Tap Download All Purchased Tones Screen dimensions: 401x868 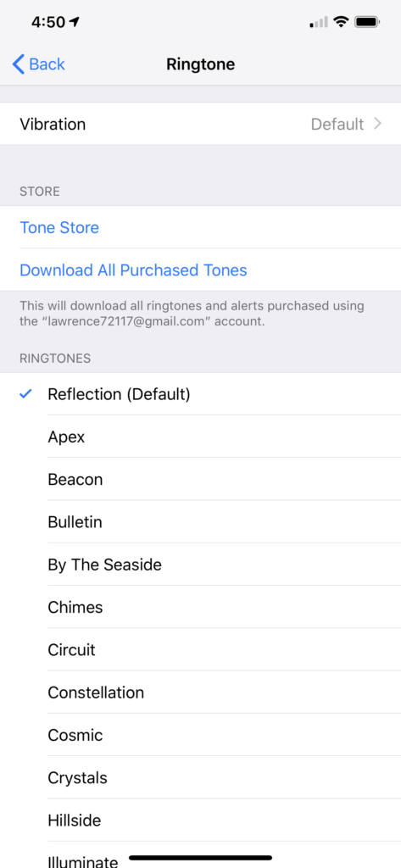tap(133, 270)
